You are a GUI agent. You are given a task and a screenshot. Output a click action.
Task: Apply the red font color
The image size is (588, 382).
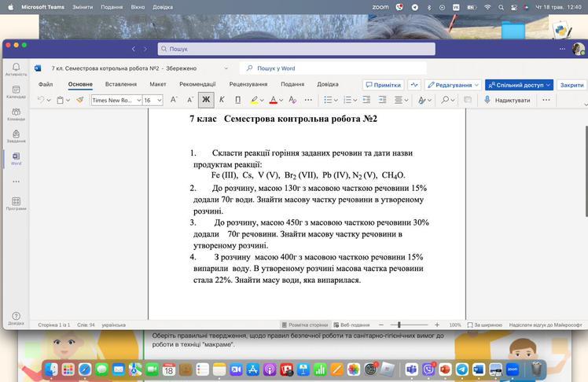(274, 100)
